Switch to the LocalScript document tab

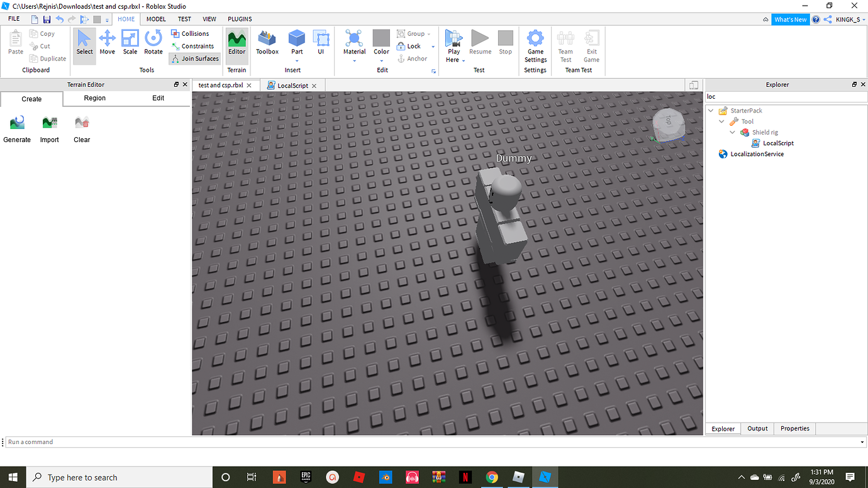(x=293, y=85)
